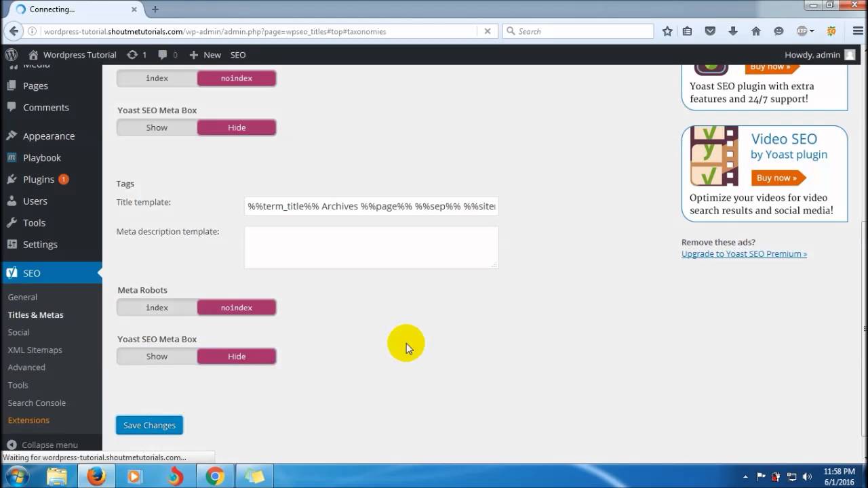Click the Comments sidebar icon
868x488 pixels.
[12, 107]
